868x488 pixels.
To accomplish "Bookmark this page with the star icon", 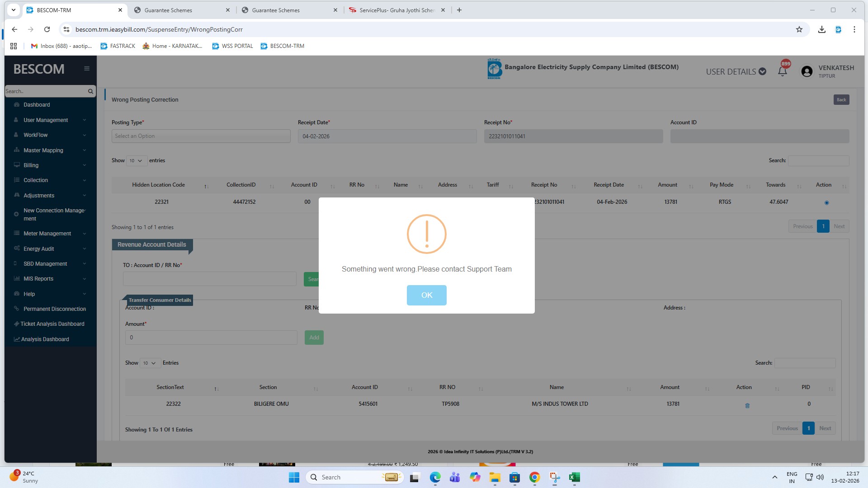I will [799, 29].
